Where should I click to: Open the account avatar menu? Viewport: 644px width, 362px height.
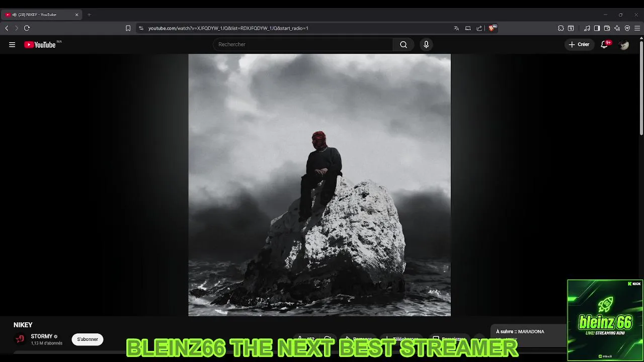(624, 45)
